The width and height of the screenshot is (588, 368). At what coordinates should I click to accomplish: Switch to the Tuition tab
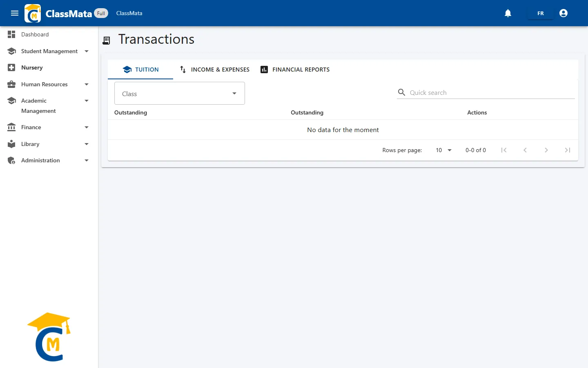140,70
